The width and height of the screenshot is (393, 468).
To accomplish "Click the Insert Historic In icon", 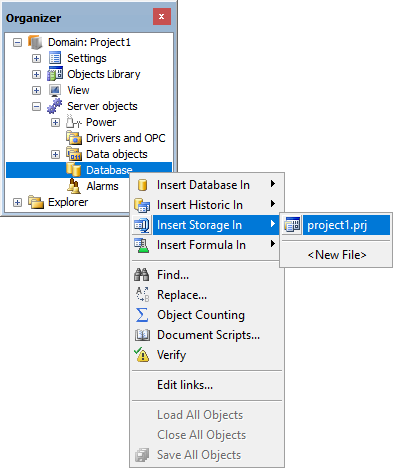I will (142, 205).
